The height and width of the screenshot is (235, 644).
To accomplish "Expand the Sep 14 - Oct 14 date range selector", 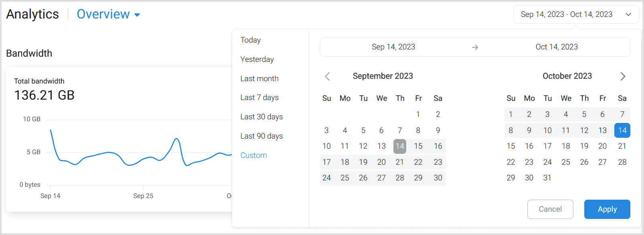I will (576, 14).
